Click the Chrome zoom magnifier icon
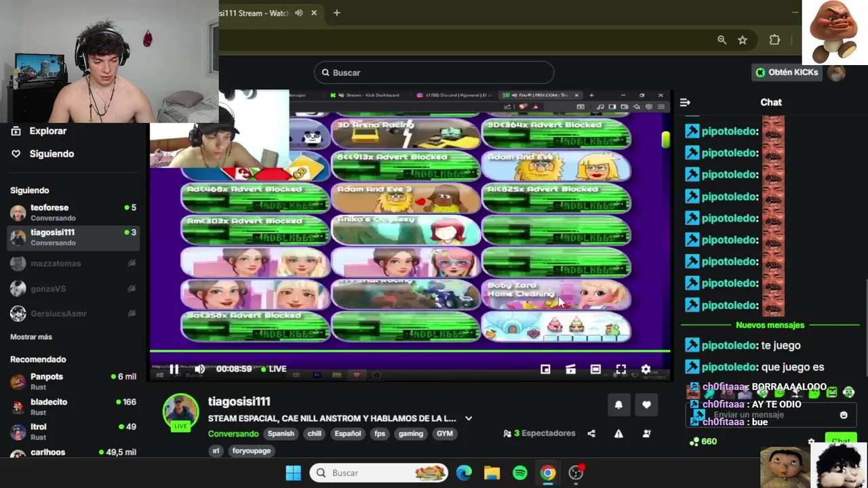The image size is (868, 488). pyautogui.click(x=722, y=40)
